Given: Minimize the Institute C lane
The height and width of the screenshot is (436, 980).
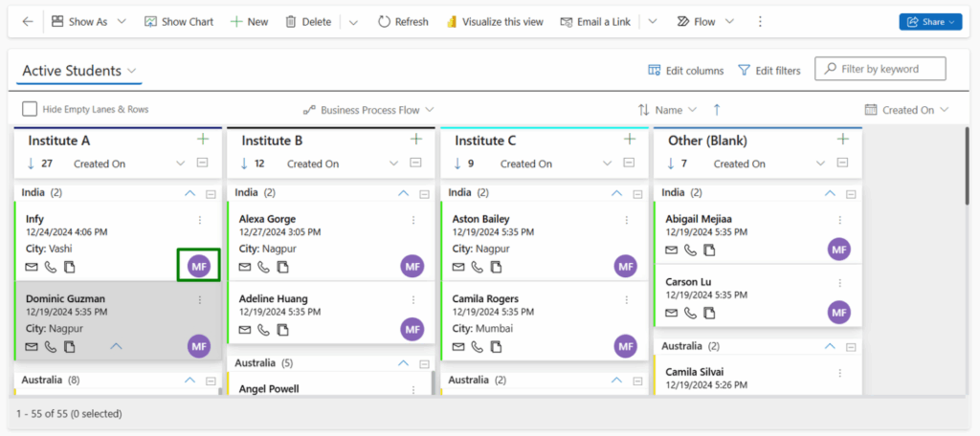Looking at the screenshot, I should (x=630, y=163).
